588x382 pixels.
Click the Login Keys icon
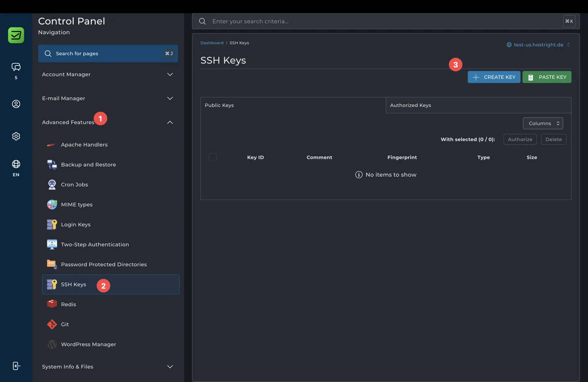(x=52, y=225)
